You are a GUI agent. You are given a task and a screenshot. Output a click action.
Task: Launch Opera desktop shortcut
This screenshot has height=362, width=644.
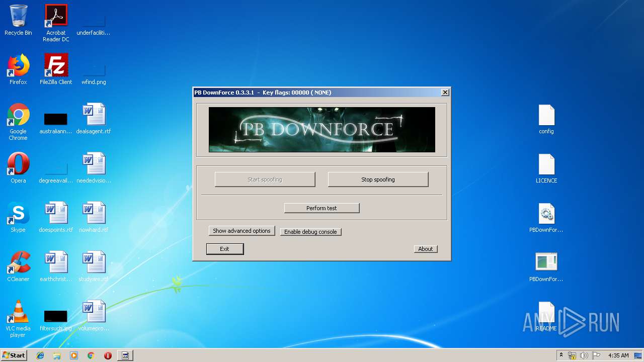pos(18,168)
